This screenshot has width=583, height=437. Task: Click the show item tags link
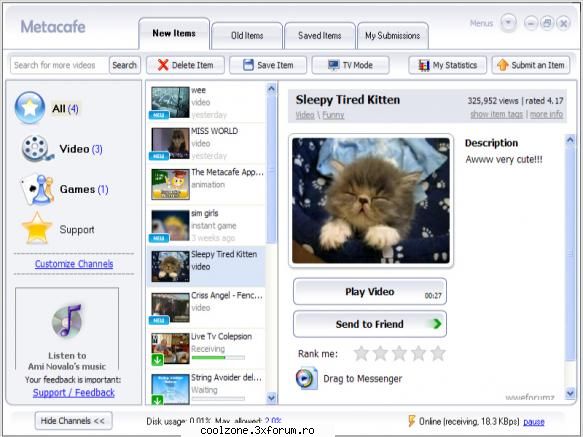click(496, 114)
